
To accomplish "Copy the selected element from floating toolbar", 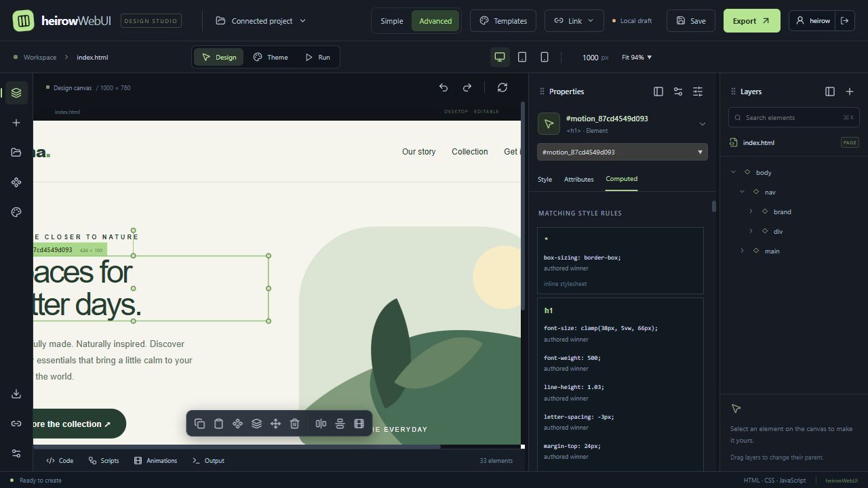I will [x=199, y=424].
